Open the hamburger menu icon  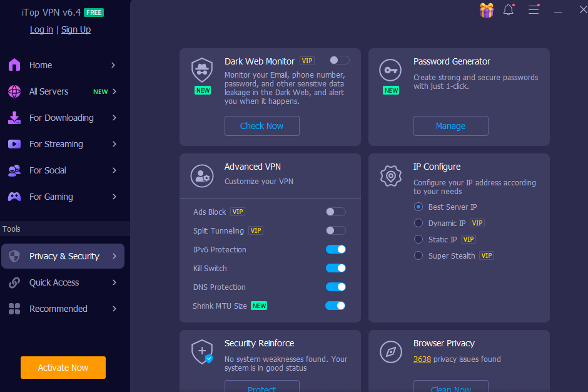point(534,9)
